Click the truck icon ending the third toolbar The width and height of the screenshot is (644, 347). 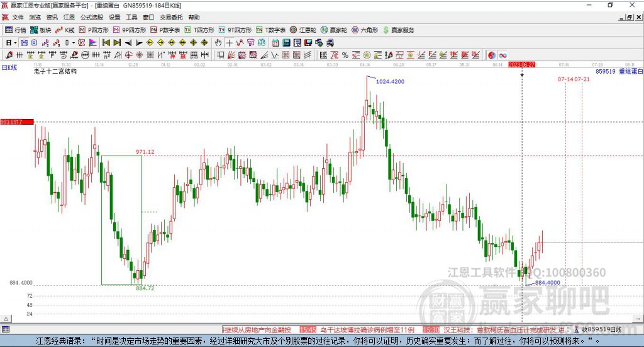pyautogui.click(x=330, y=43)
